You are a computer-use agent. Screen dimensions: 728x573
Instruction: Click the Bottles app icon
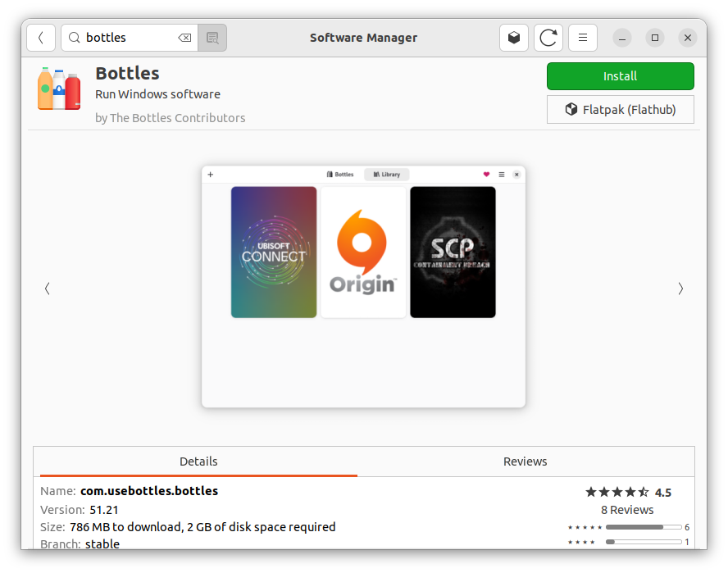[59, 89]
